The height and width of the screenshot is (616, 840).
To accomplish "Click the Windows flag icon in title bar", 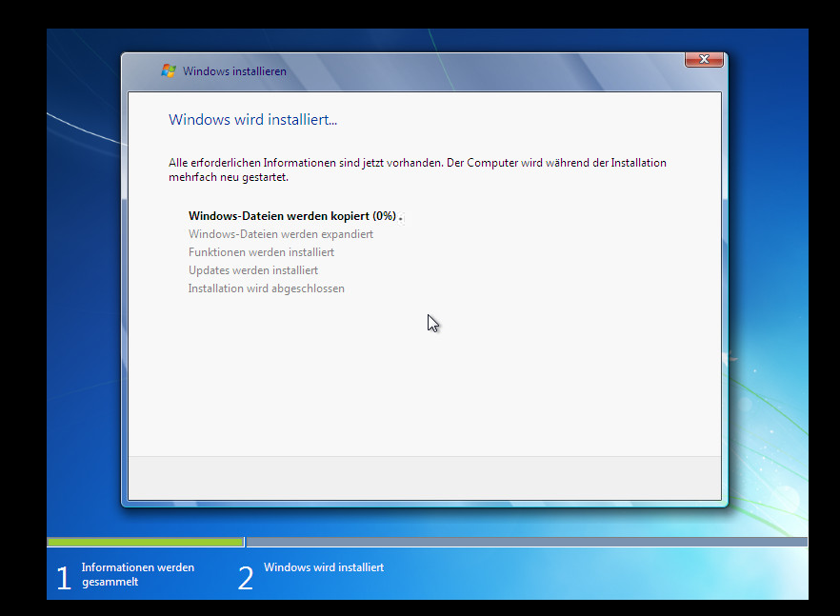I will [169, 70].
